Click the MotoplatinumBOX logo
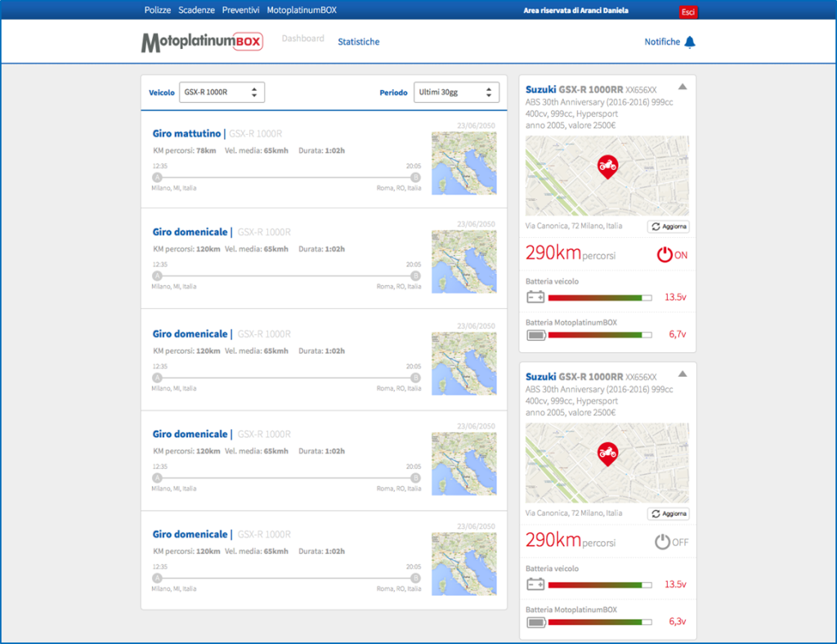The image size is (837, 644). pyautogui.click(x=202, y=42)
